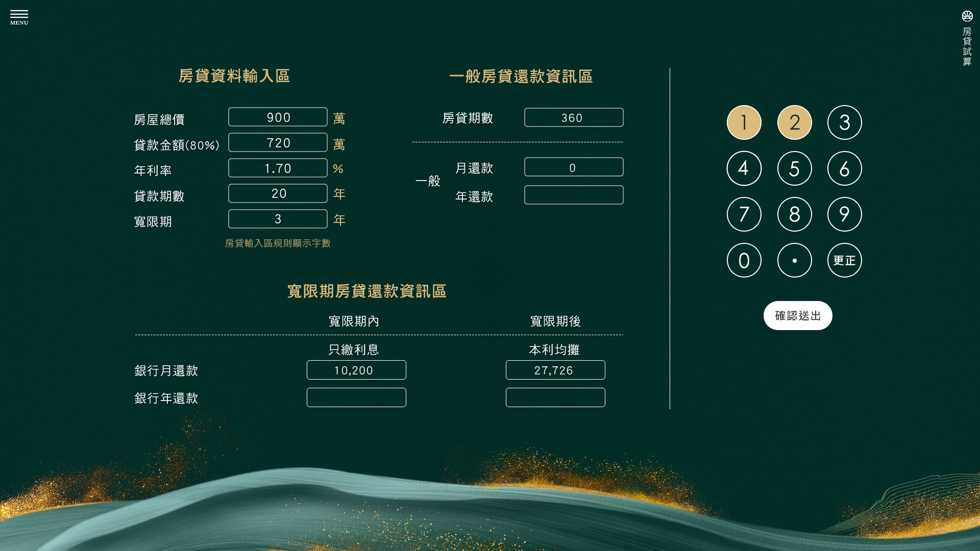Tap keypad digit 5
980x551 pixels.
[794, 168]
